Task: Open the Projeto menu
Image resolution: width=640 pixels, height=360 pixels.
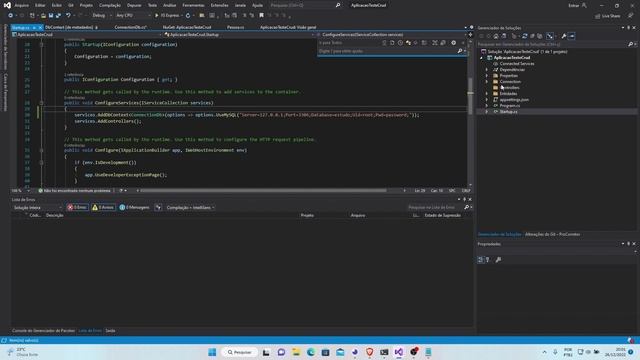Action: coord(86,5)
